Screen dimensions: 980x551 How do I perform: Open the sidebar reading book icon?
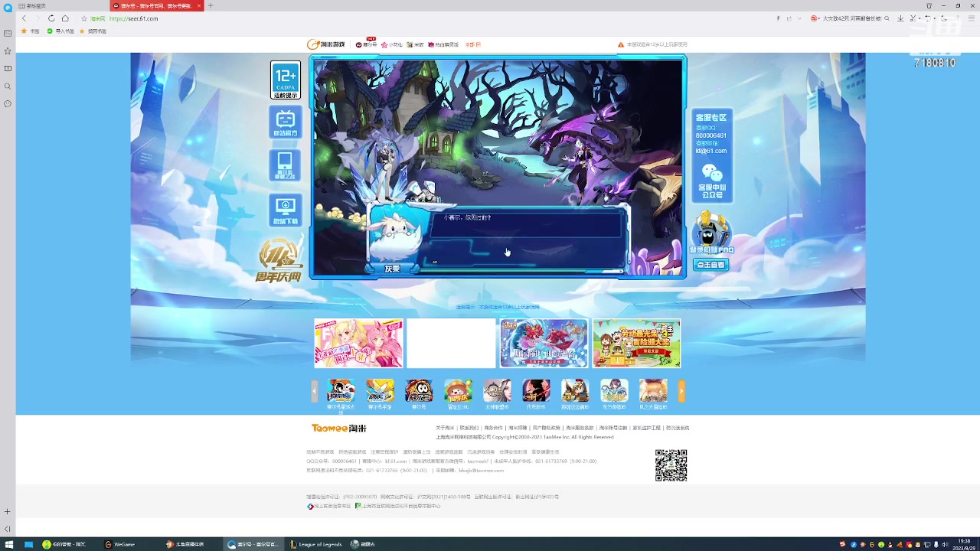pos(8,68)
